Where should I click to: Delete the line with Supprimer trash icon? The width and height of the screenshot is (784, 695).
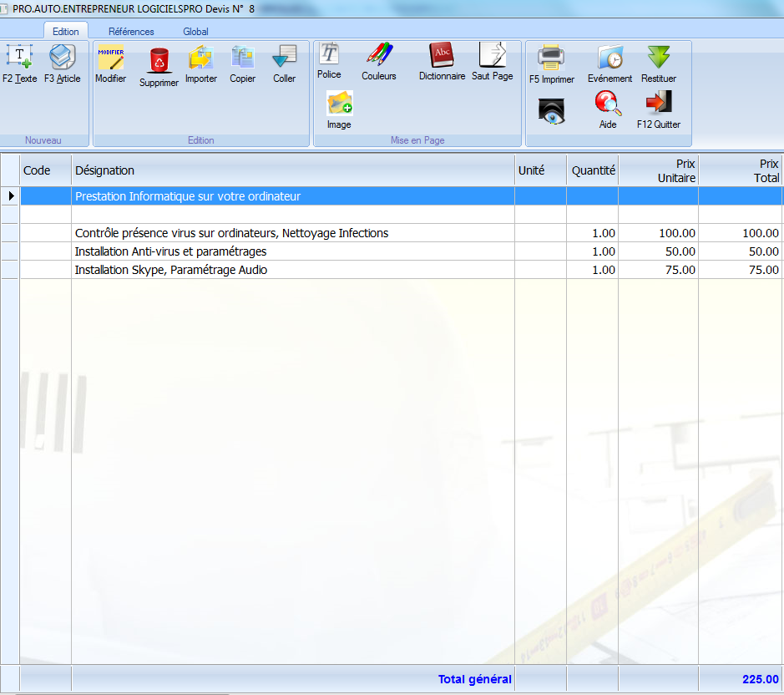point(159,61)
